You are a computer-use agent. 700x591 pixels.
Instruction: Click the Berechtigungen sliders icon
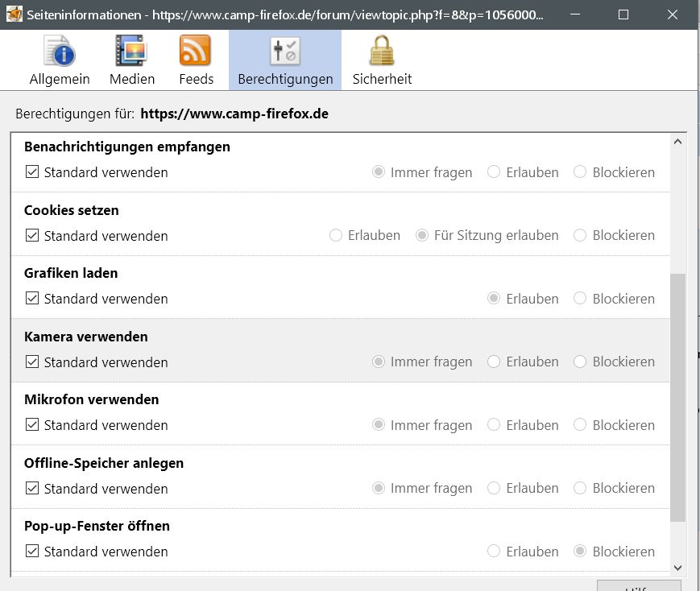285,51
